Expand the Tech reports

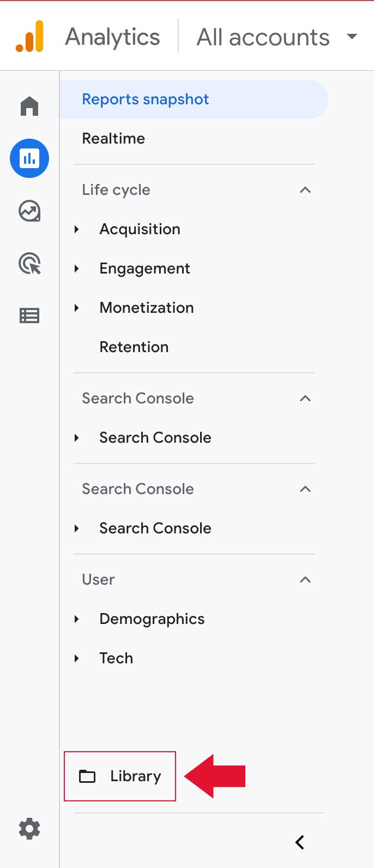pyautogui.click(x=77, y=658)
